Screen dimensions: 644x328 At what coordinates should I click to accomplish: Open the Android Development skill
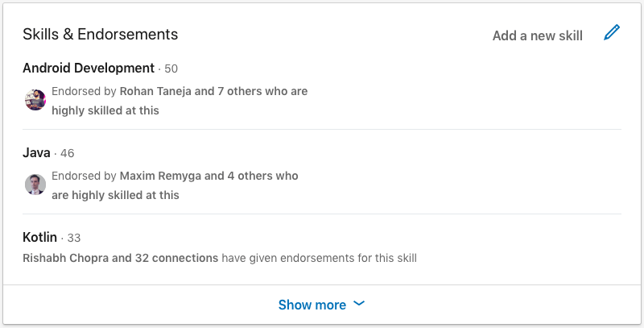point(89,68)
